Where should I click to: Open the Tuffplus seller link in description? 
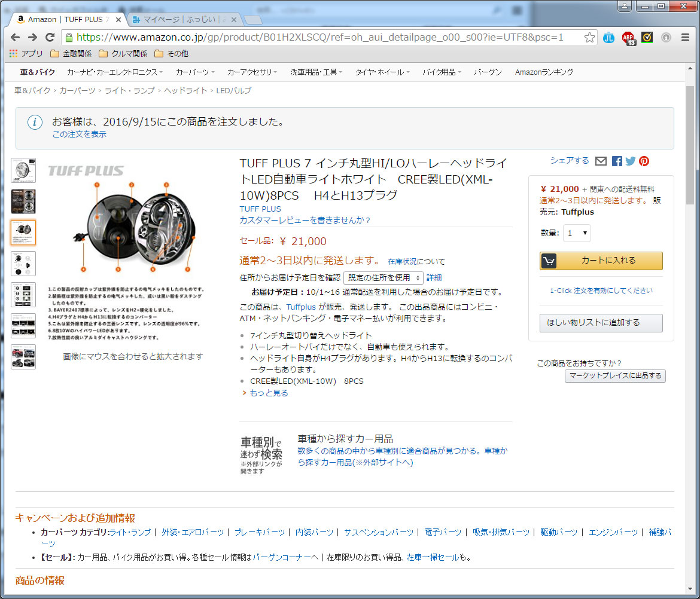tap(301, 307)
